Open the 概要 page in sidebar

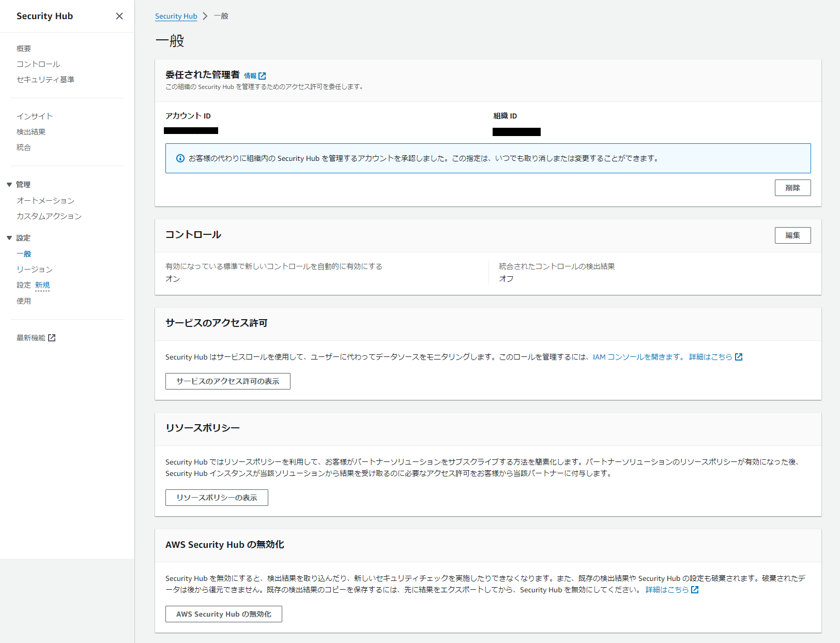click(x=24, y=49)
